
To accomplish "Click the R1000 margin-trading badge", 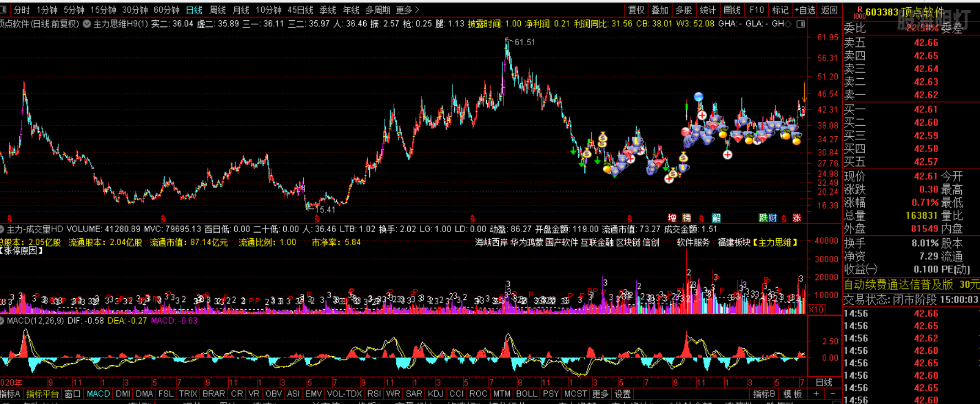I will pos(859,12).
